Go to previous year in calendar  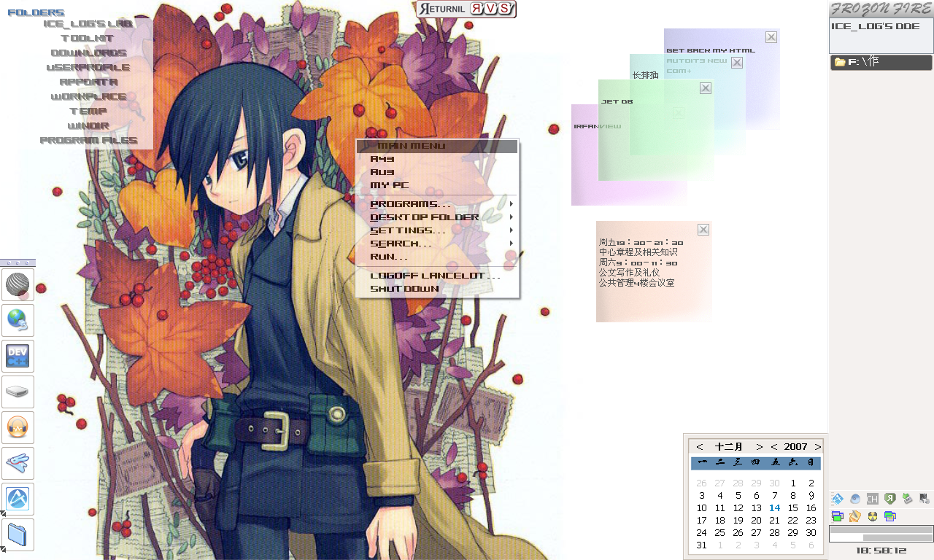coord(774,446)
